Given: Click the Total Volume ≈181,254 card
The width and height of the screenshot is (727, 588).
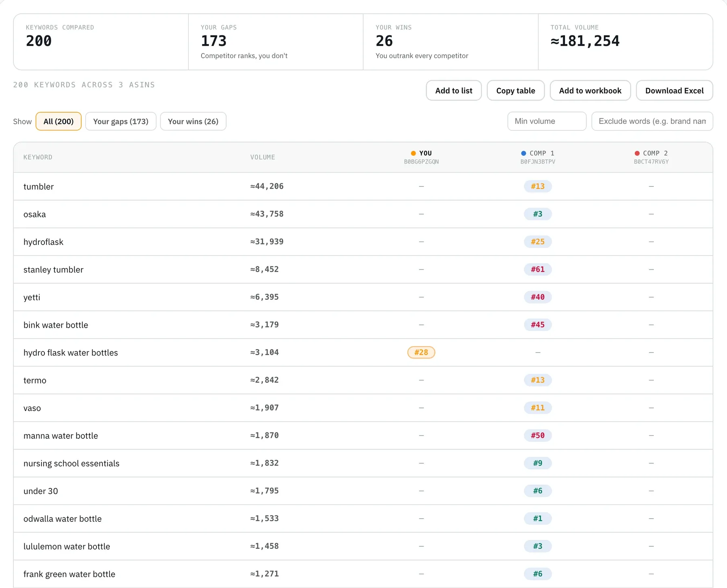Looking at the screenshot, I should (626, 42).
